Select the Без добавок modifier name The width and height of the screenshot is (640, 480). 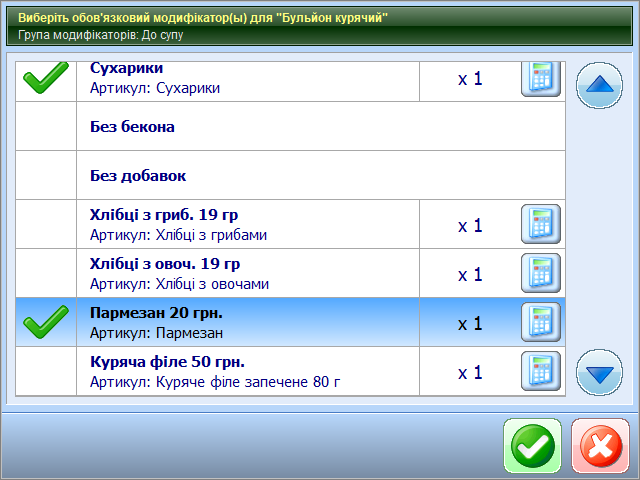tap(138, 176)
